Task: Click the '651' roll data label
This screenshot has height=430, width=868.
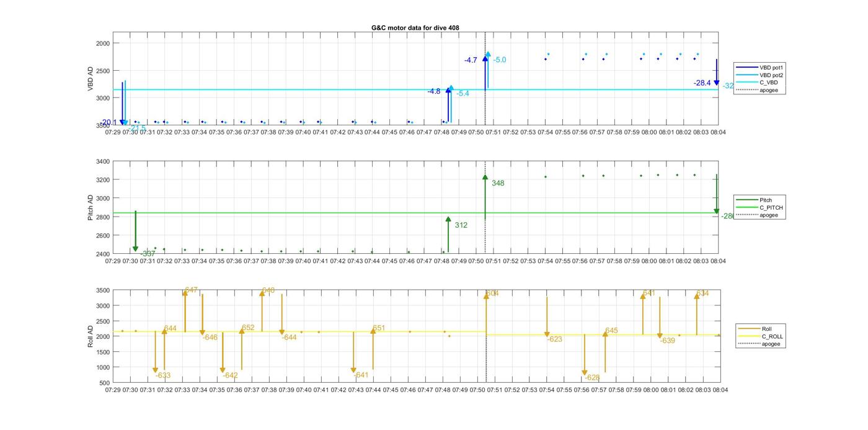Action: (379, 328)
